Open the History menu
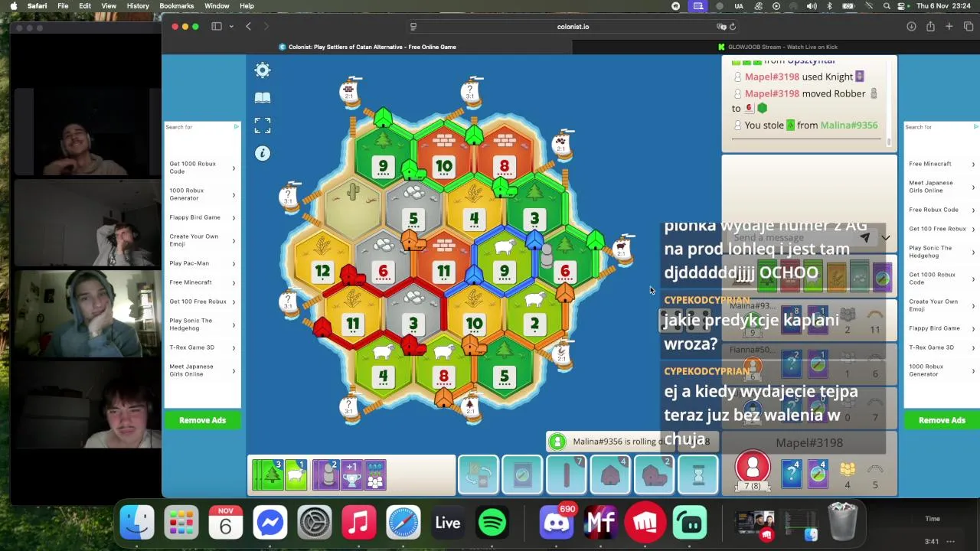 (138, 5)
